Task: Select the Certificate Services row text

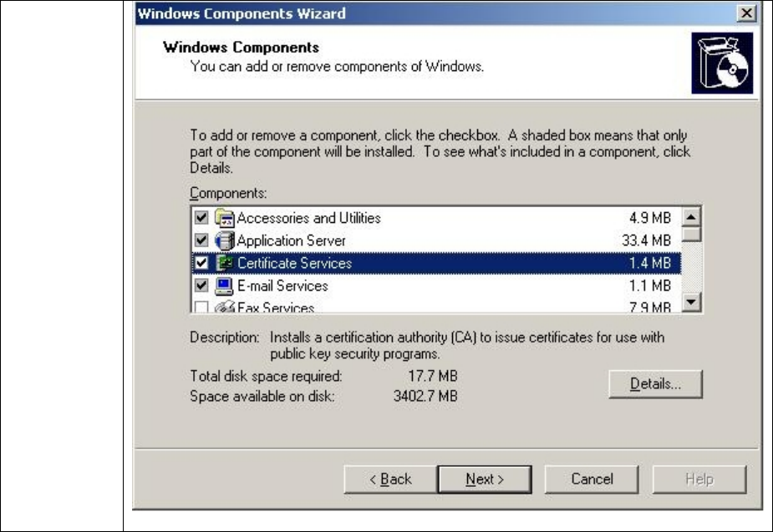Action: 294,263
